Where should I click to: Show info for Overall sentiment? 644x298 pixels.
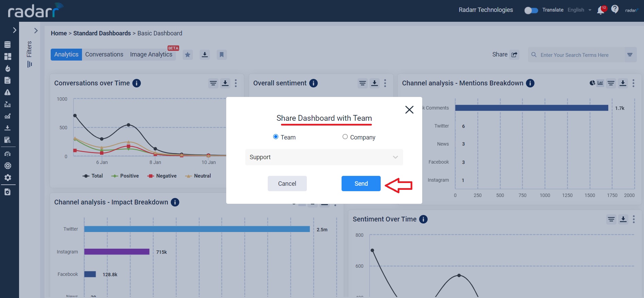[313, 83]
